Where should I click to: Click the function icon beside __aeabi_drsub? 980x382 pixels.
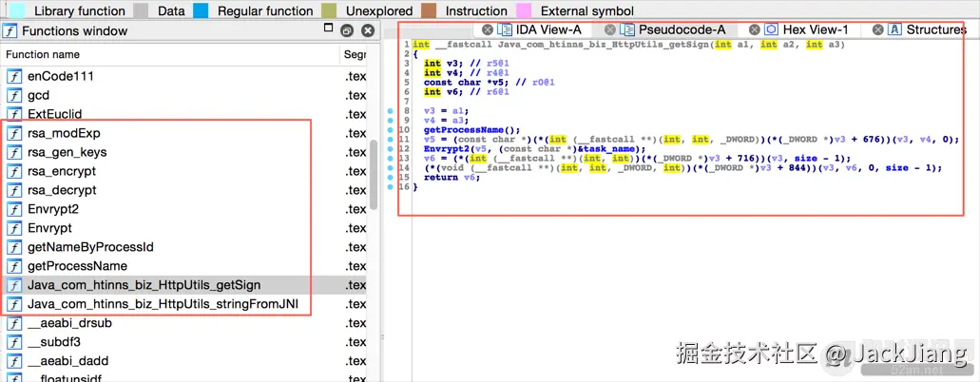[x=13, y=323]
